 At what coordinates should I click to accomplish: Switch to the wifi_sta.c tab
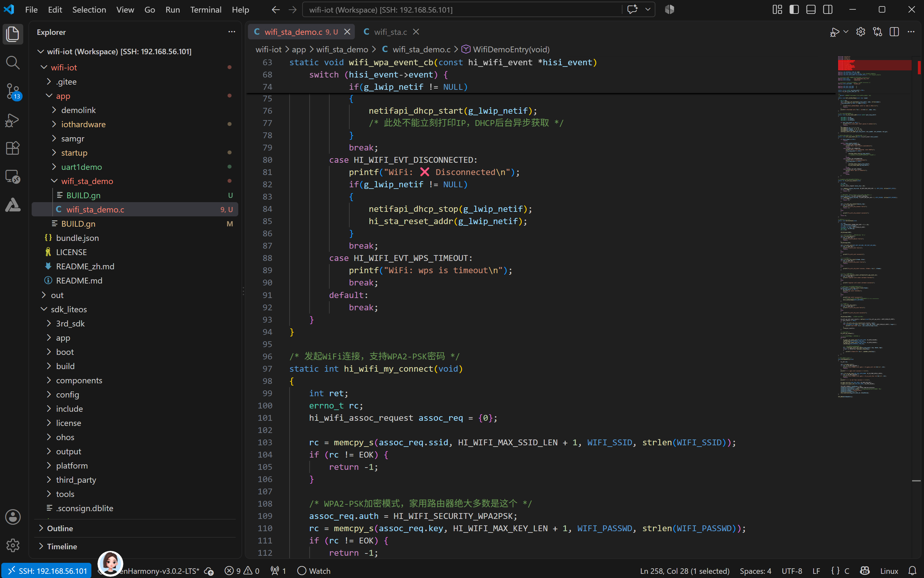(390, 32)
